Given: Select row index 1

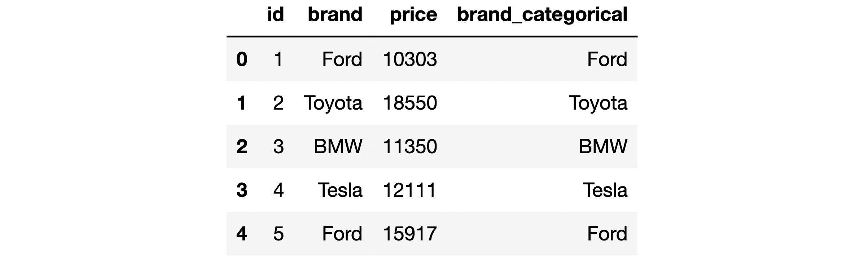Looking at the screenshot, I should click(242, 103).
